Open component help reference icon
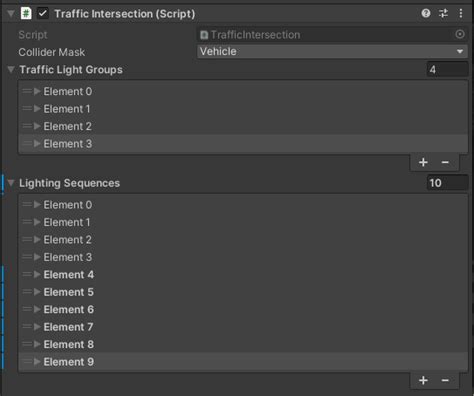This screenshot has height=396, width=474. [426, 13]
